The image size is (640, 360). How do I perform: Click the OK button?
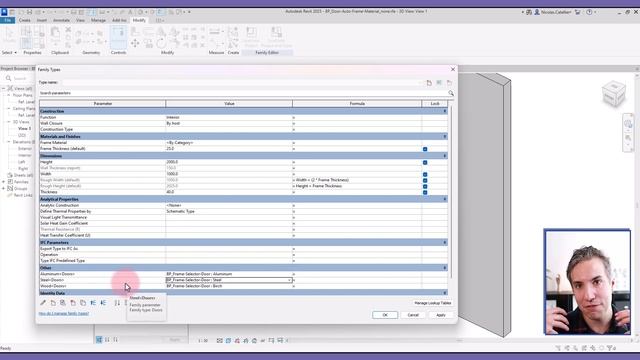pyautogui.click(x=385, y=315)
